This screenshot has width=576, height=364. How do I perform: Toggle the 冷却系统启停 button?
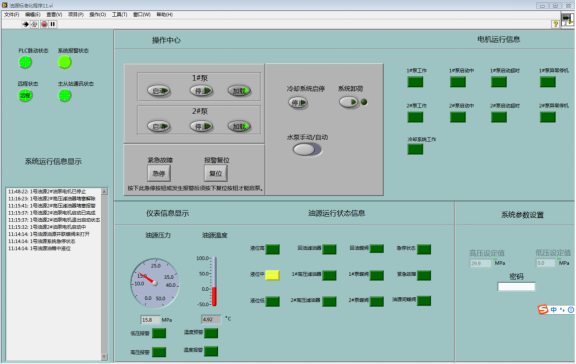coord(298,102)
